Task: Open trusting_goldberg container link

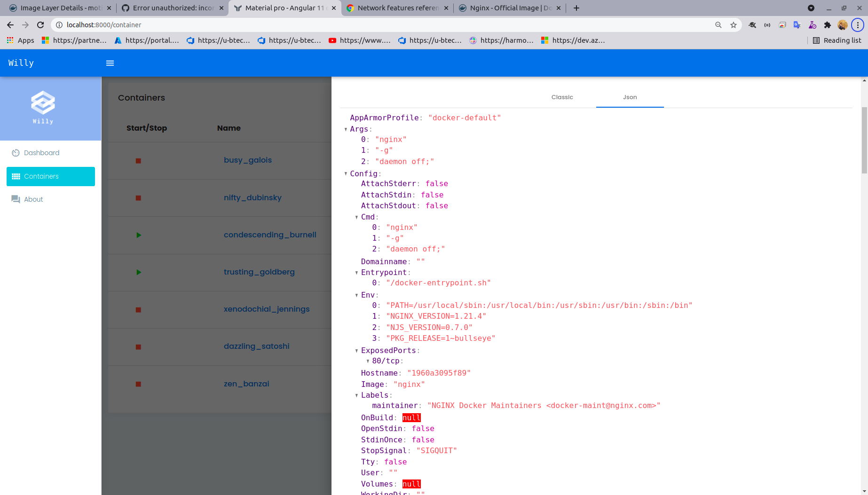Action: 259,272
